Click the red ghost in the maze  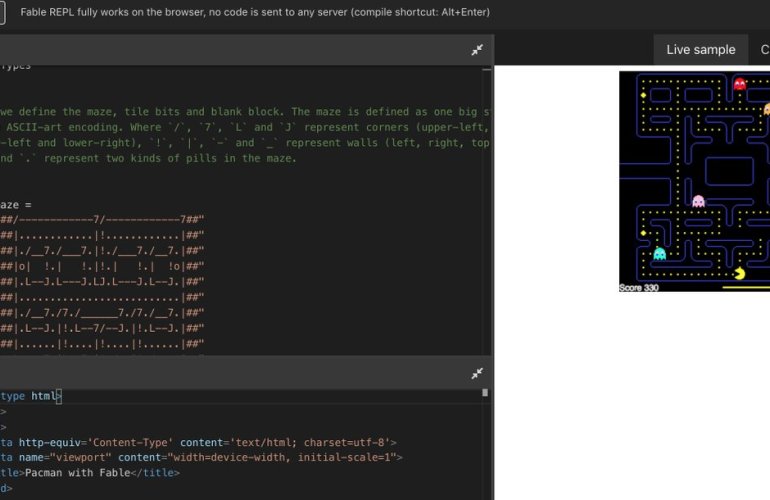point(739,84)
